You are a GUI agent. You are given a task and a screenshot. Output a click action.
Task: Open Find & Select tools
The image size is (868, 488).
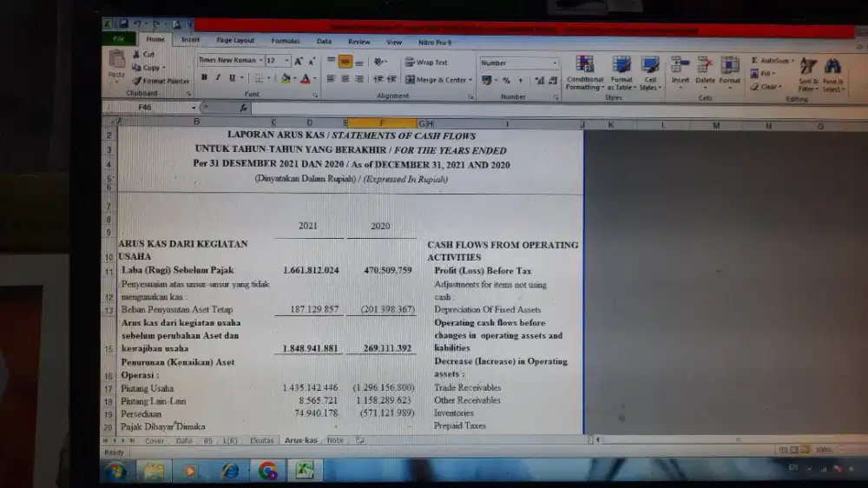[832, 75]
